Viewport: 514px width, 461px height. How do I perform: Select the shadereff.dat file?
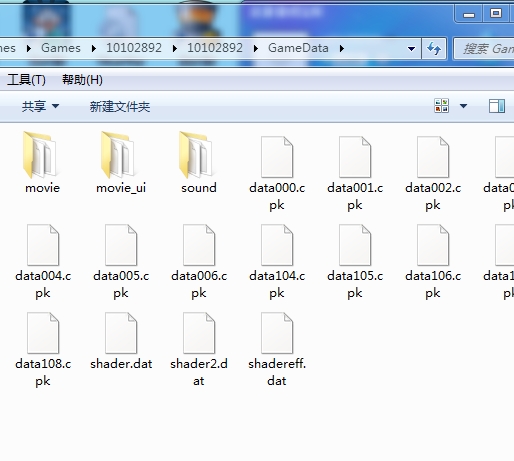(x=277, y=349)
